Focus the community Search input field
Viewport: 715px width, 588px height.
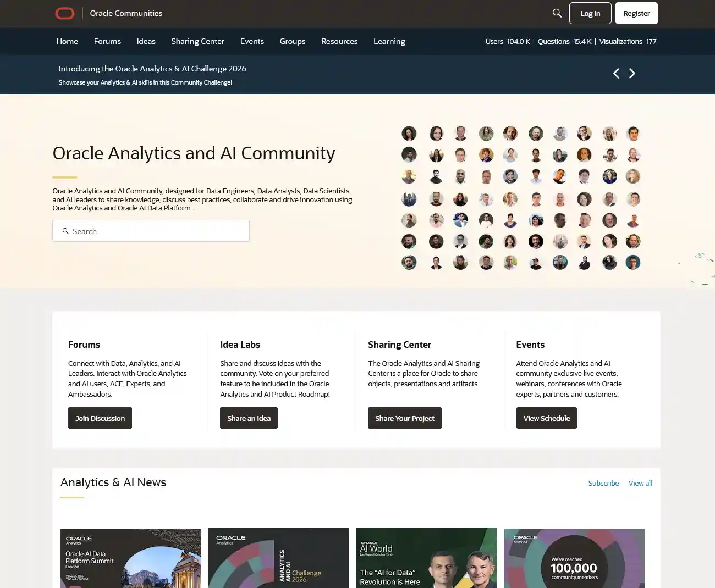pyautogui.click(x=151, y=231)
